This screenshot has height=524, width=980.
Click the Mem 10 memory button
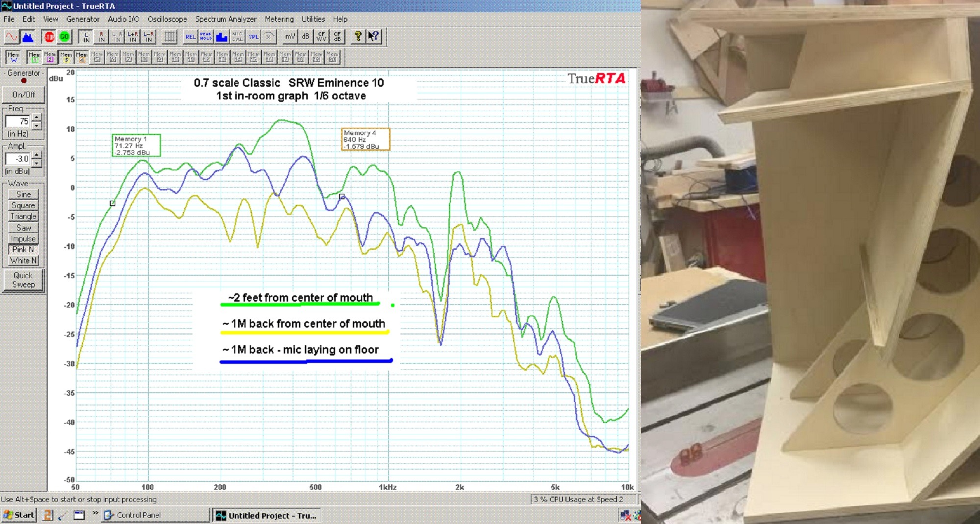[175, 57]
